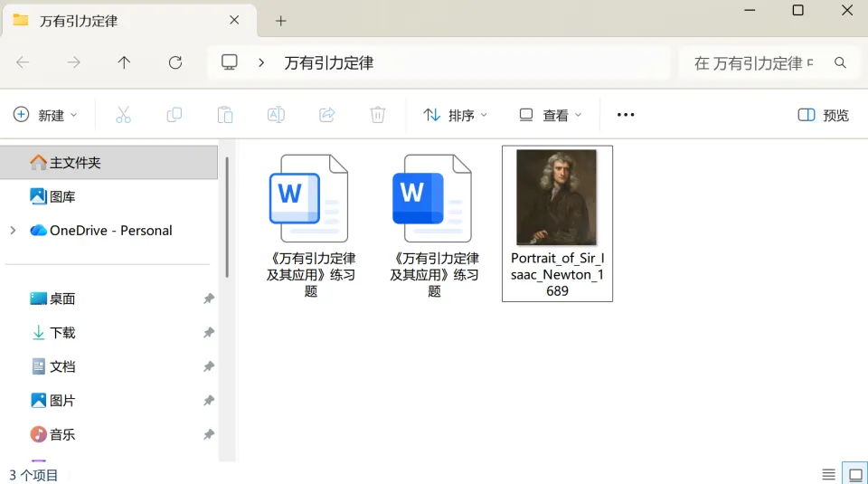The image size is (868, 484).
Task: Toggle the Preview pane button
Action: 824,115
